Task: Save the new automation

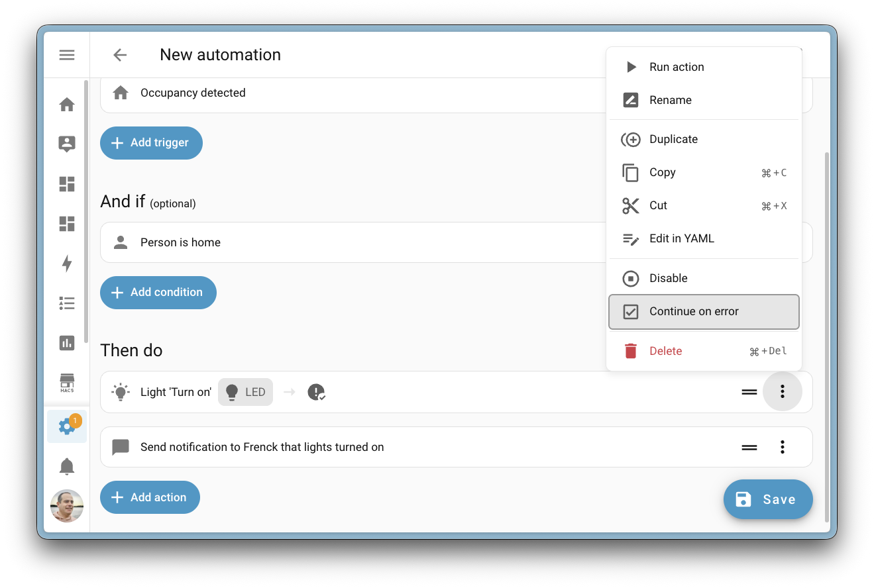Action: coord(768,499)
